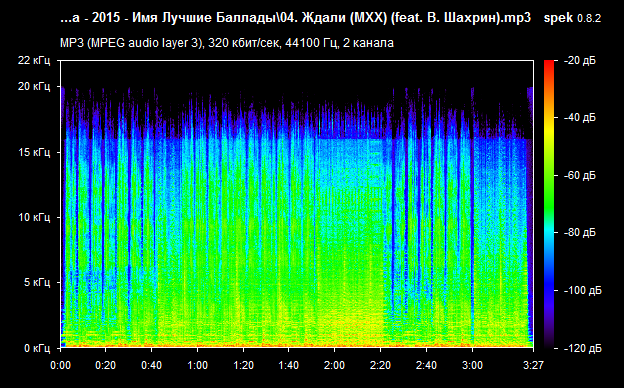Image resolution: width=624 pixels, height=388 pixels.
Task: Click the MP3 320 кбит/сек format info line
Action: tap(227, 43)
